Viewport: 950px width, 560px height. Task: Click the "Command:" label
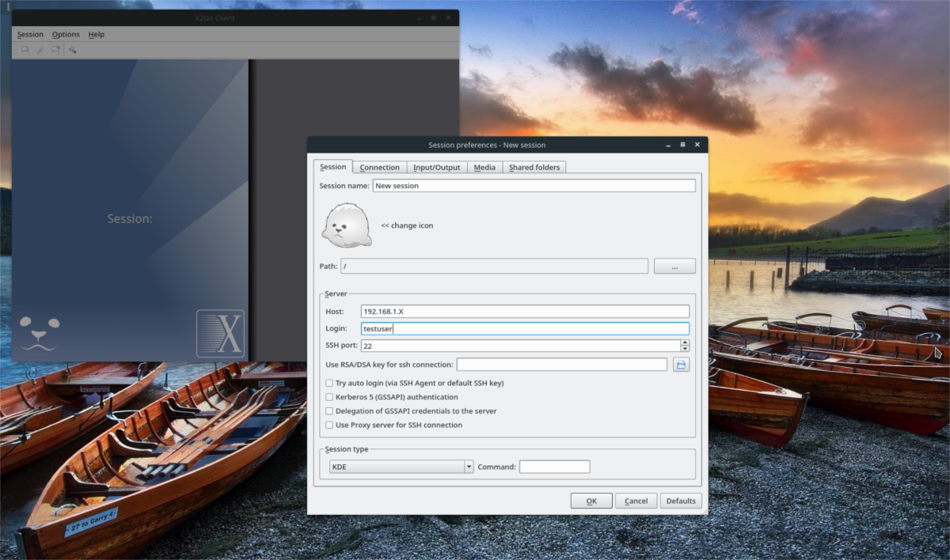tap(497, 467)
